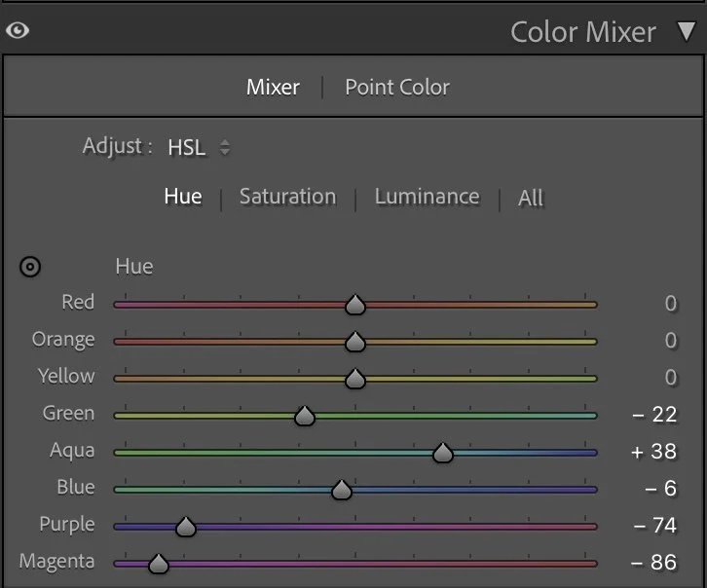Click the Yellow hue slider handle
The width and height of the screenshot is (707, 588).
355,379
